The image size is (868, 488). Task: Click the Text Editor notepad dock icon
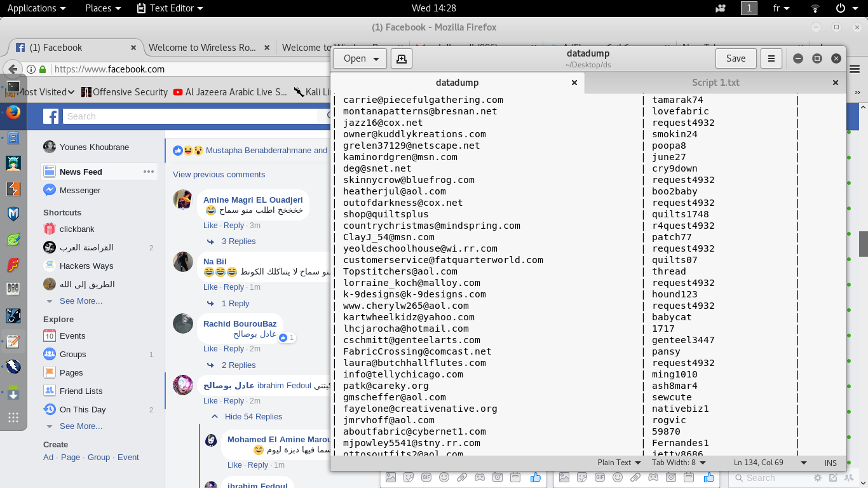[13, 341]
